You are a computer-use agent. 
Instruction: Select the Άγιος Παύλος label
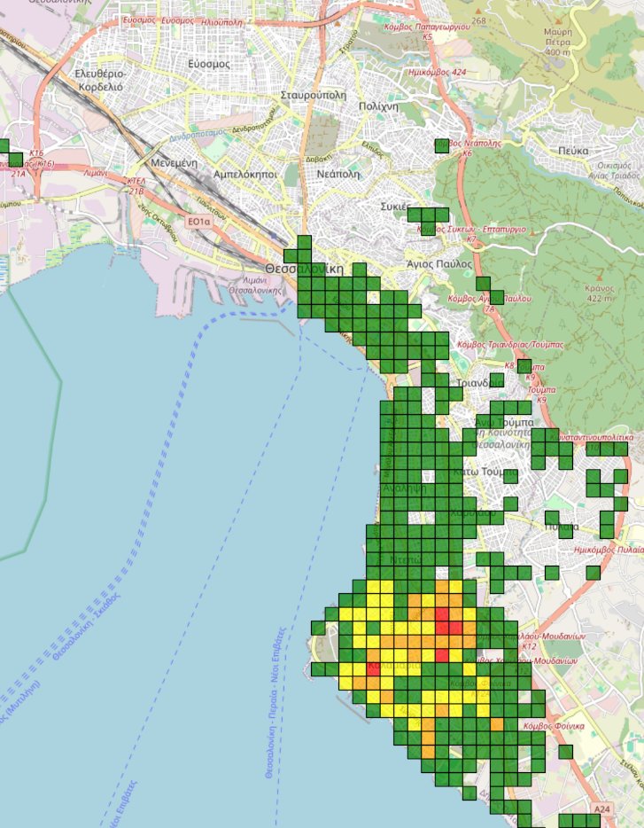click(439, 264)
